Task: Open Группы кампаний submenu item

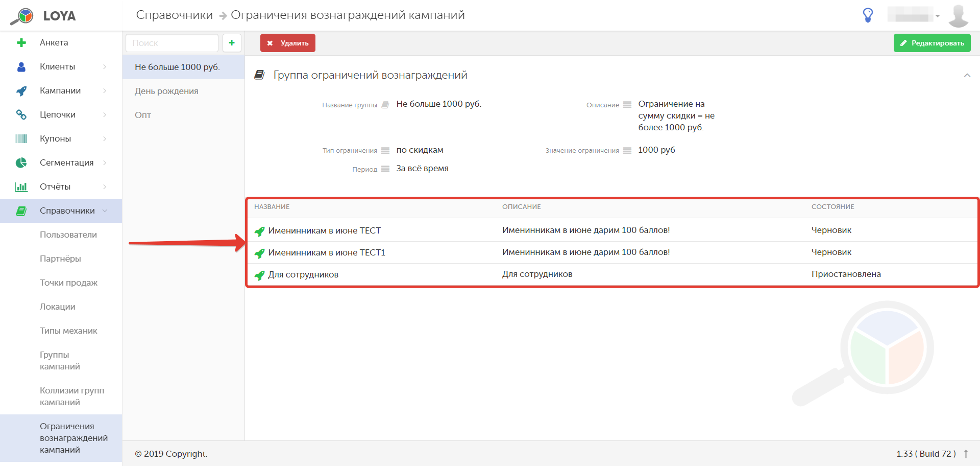Action: coord(60,361)
